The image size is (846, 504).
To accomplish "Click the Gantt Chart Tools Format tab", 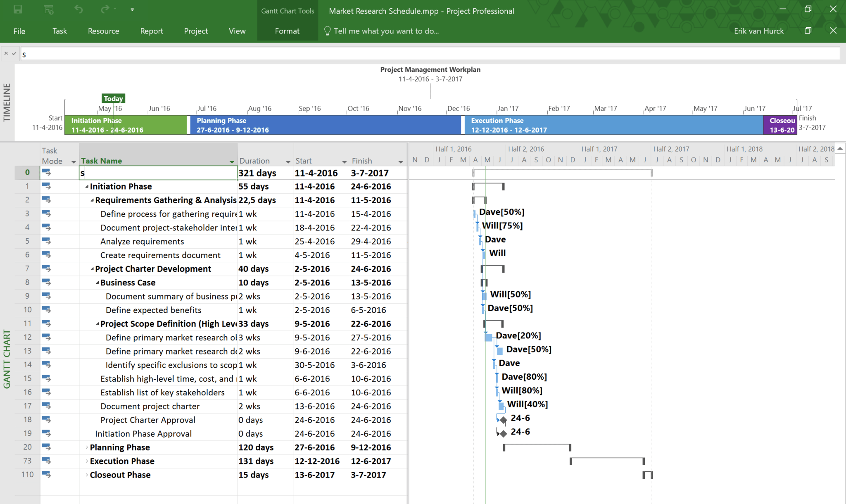I will [286, 31].
